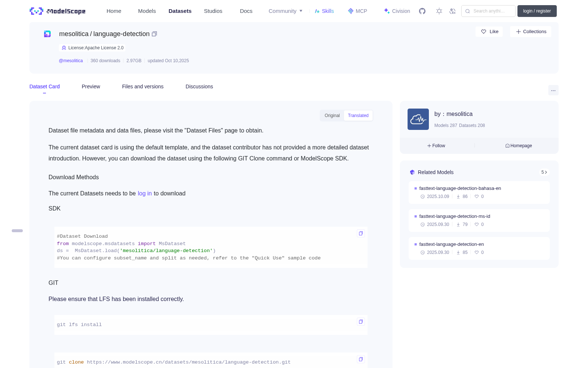The image size is (588, 368).
Task: Copy the SDK dataset download code
Action: click(x=361, y=233)
